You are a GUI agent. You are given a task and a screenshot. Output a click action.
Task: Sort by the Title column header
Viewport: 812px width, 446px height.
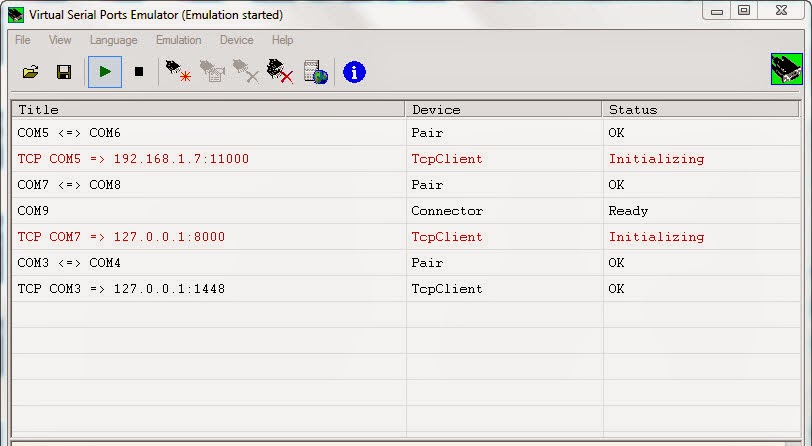pyautogui.click(x=209, y=109)
